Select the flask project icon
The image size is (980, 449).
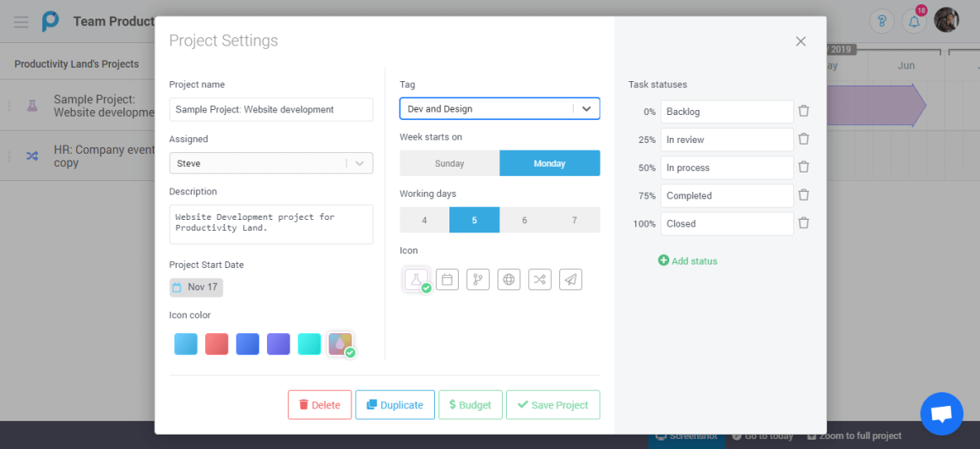[x=416, y=279]
